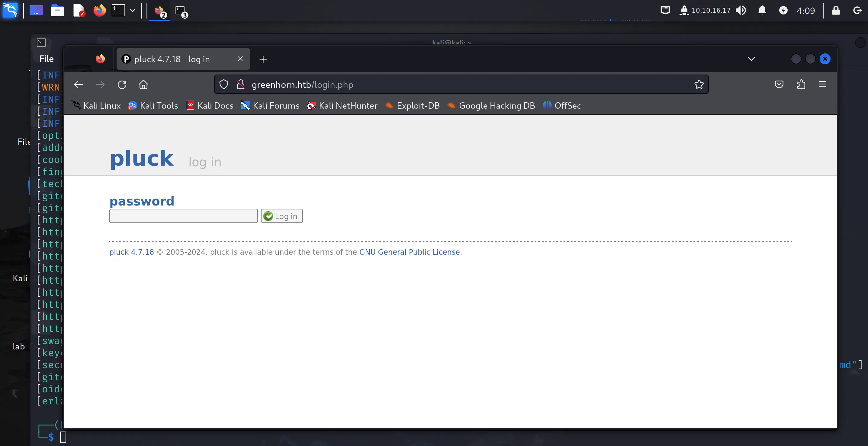
Task: Select the pluck 4.7.18 - log in tab
Action: click(183, 59)
